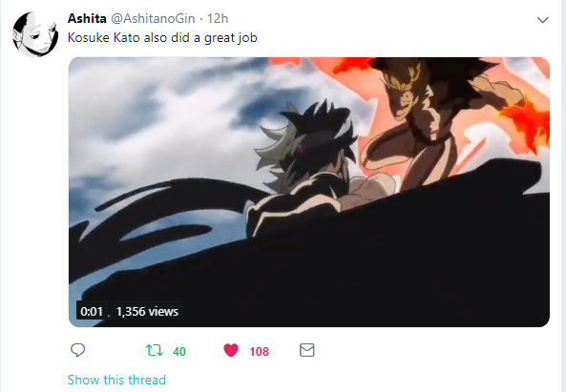Click Show this thread link
This screenshot has width=566, height=392.
(x=116, y=380)
